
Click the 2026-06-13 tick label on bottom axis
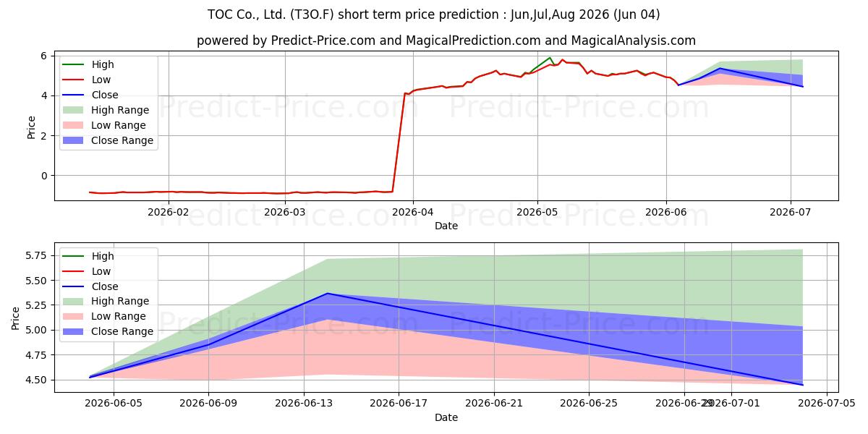tap(304, 402)
